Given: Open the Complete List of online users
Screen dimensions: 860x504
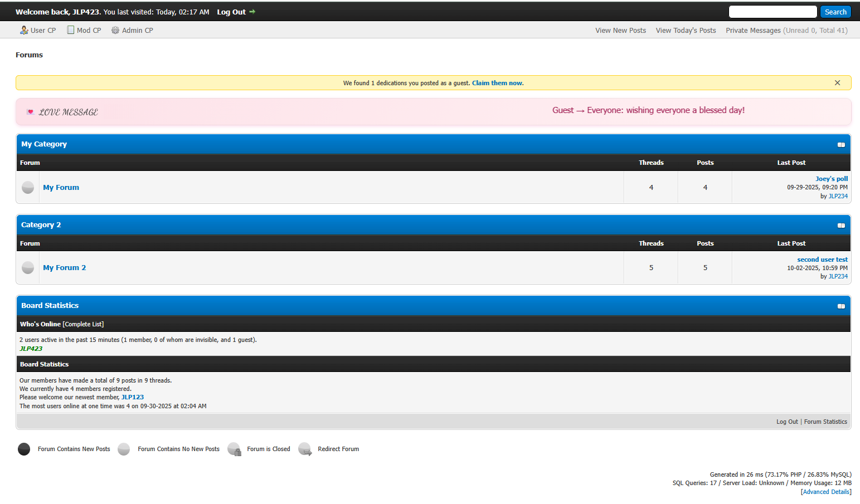Looking at the screenshot, I should pos(83,324).
